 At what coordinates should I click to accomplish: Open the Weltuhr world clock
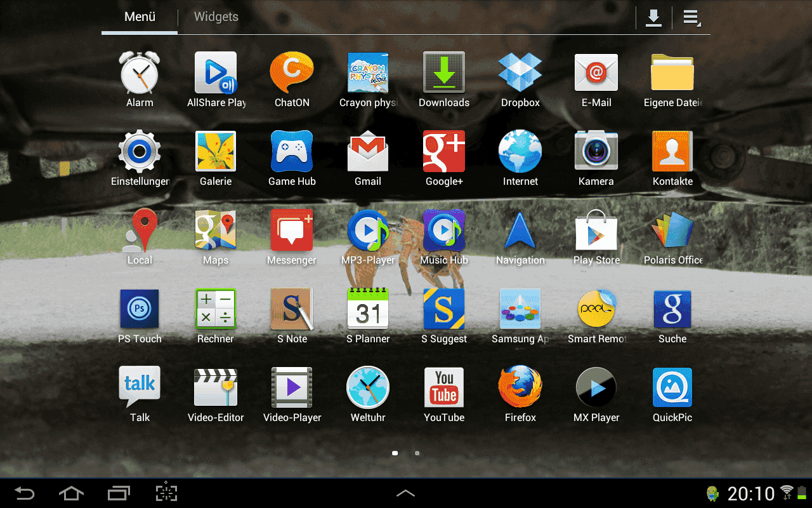tap(368, 395)
